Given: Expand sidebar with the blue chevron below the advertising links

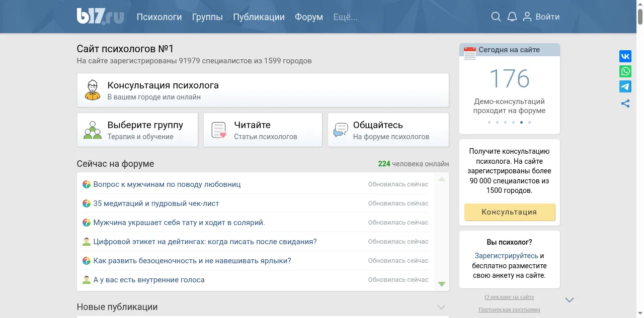Looking at the screenshot, I should click(x=570, y=300).
